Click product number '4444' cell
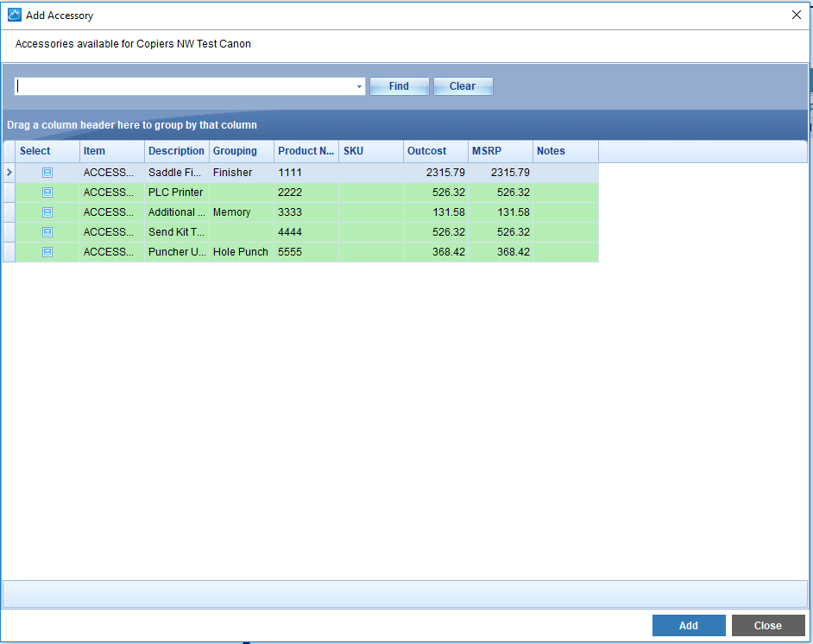 306,231
